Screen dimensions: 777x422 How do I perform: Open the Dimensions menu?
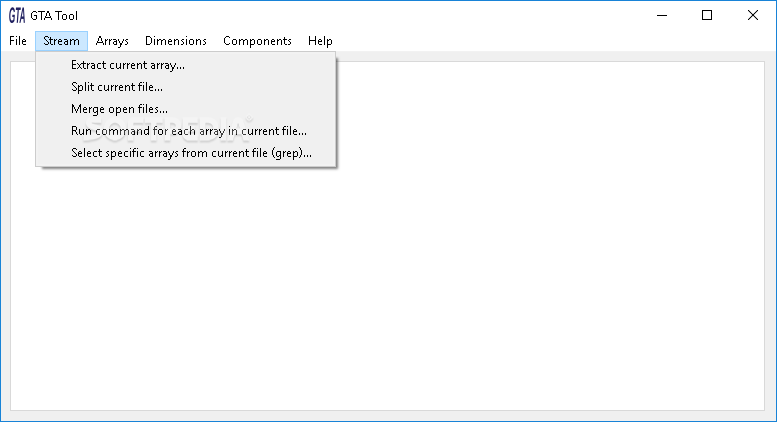pyautogui.click(x=175, y=41)
